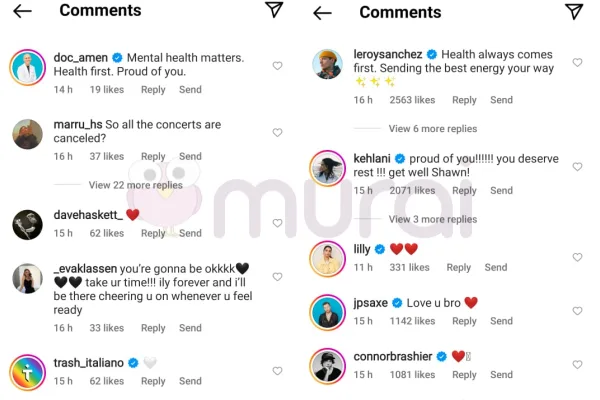View 6 more replies under leroysanchez
600x400 pixels.
click(x=432, y=129)
